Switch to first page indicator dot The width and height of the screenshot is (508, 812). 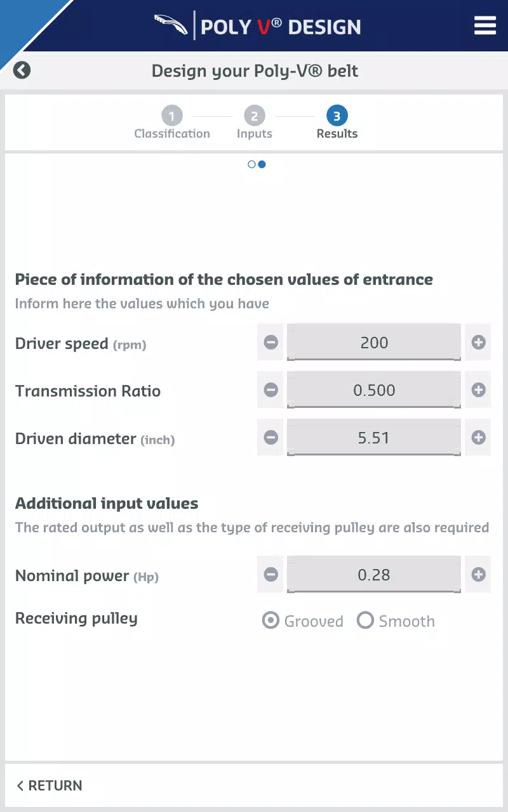[251, 164]
